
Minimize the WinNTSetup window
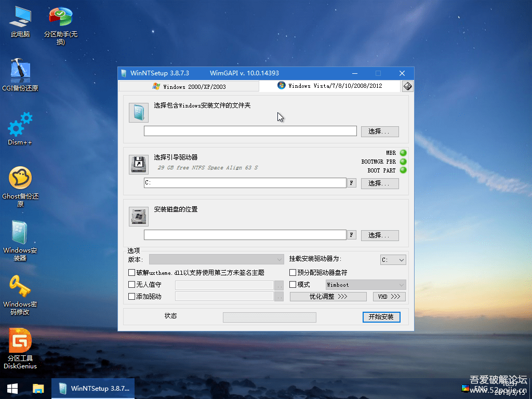355,73
